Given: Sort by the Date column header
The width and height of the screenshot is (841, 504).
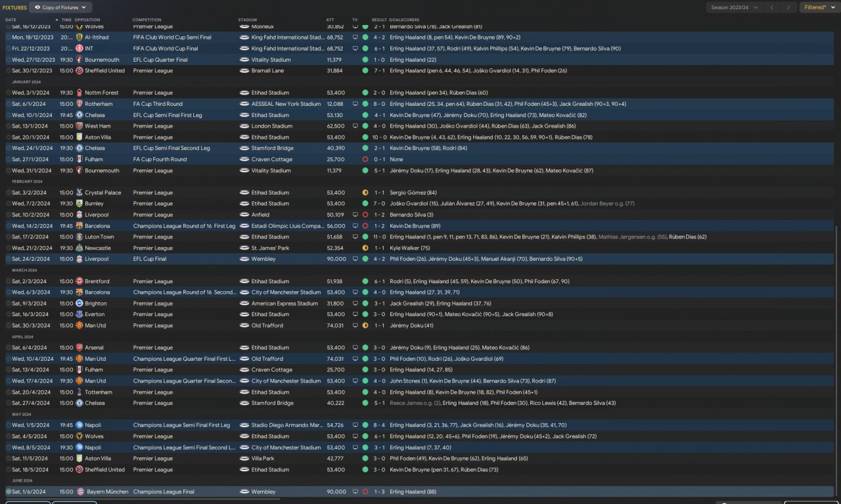Looking at the screenshot, I should click(11, 20).
